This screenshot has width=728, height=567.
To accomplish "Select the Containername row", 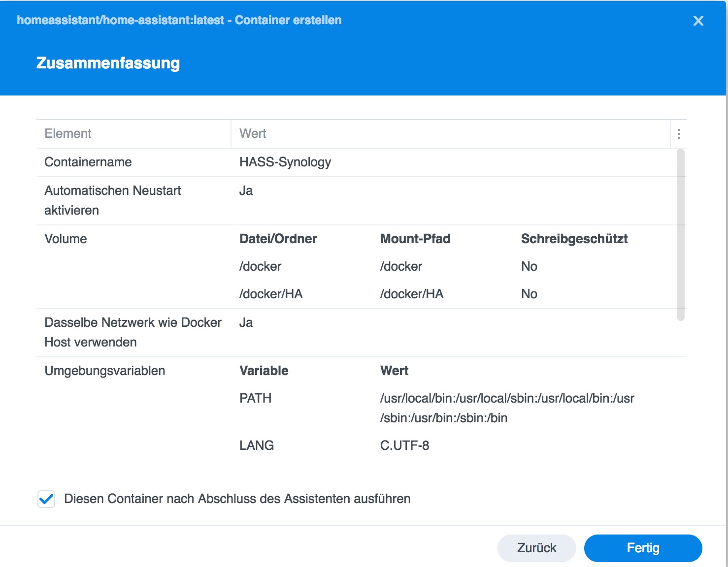I will [x=88, y=162].
